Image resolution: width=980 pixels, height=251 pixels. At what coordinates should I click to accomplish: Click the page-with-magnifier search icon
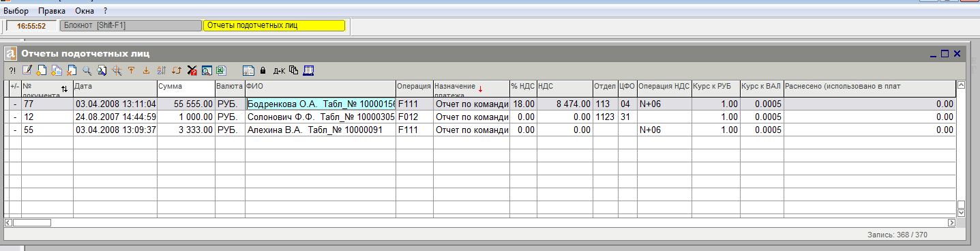102,70
